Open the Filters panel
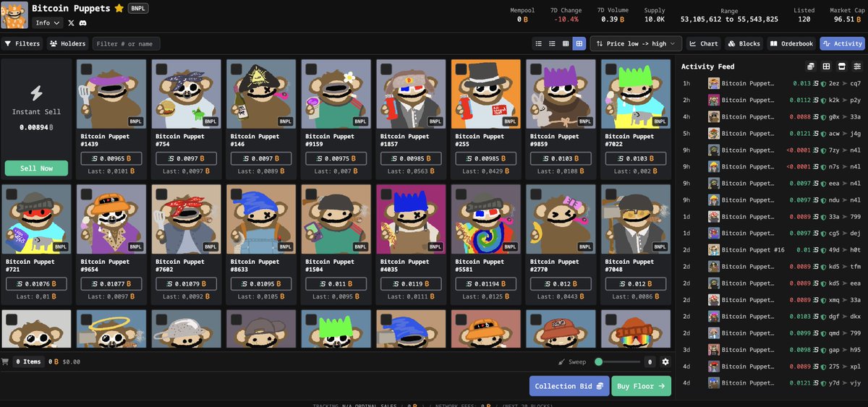Image resolution: width=868 pixels, height=407 pixels. [22, 43]
